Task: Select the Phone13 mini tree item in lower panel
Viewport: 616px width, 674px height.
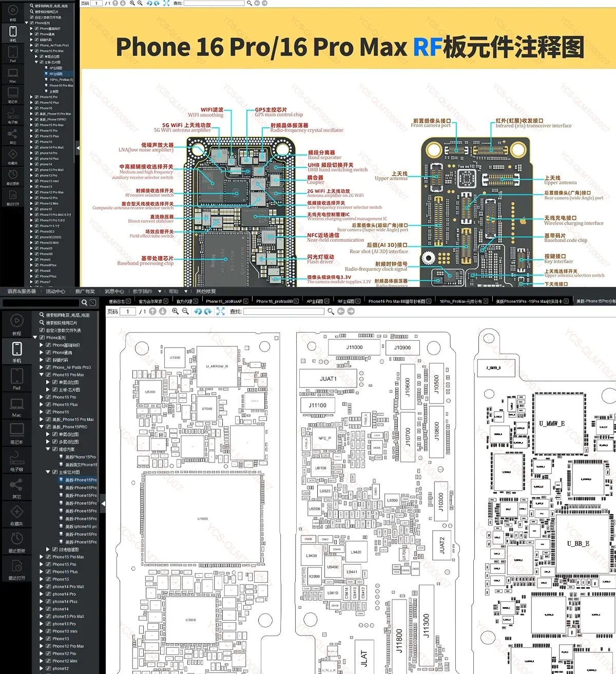Action: [x=65, y=631]
